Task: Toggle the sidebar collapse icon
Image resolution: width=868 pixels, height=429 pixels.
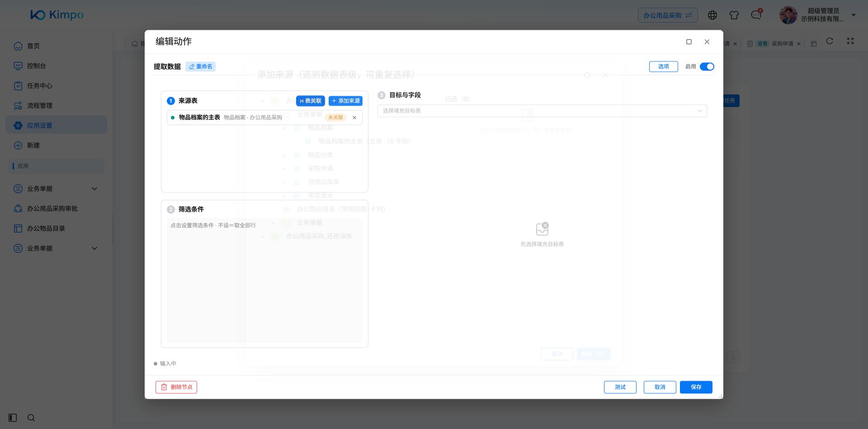Action: click(13, 418)
